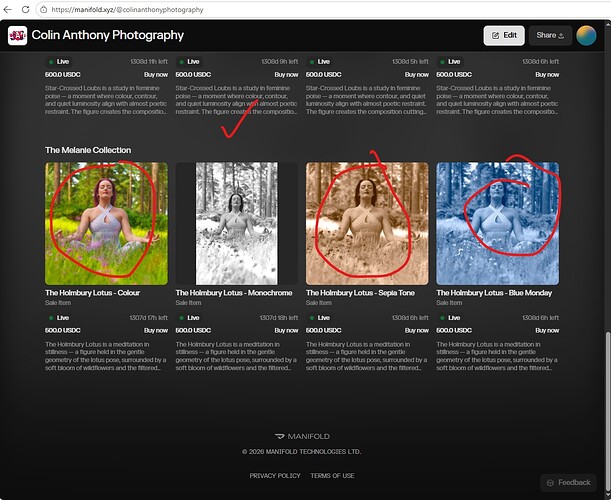This screenshot has width=611, height=500.
Task: Open the Share menu
Action: pos(550,35)
